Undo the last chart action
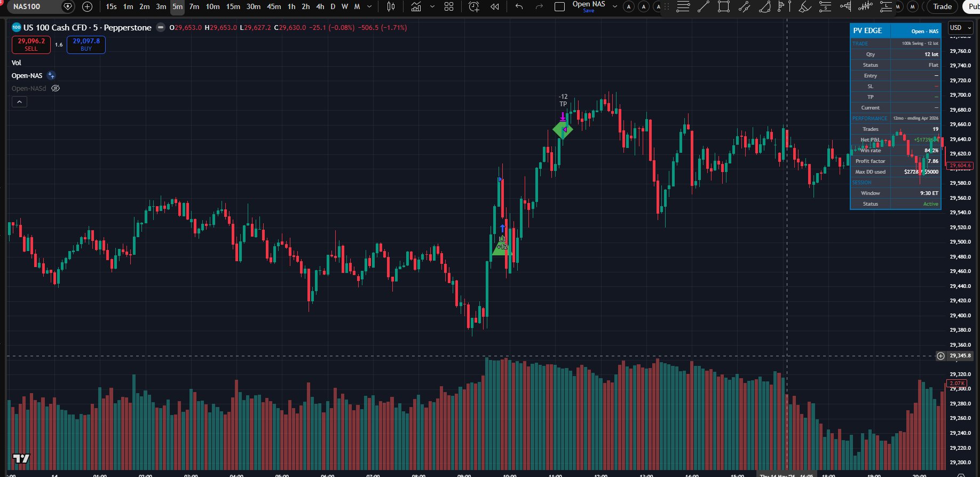980x477 pixels. click(519, 6)
